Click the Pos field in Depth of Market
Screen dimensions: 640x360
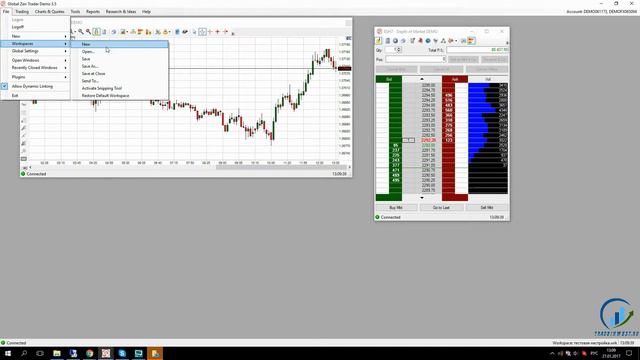(416, 60)
